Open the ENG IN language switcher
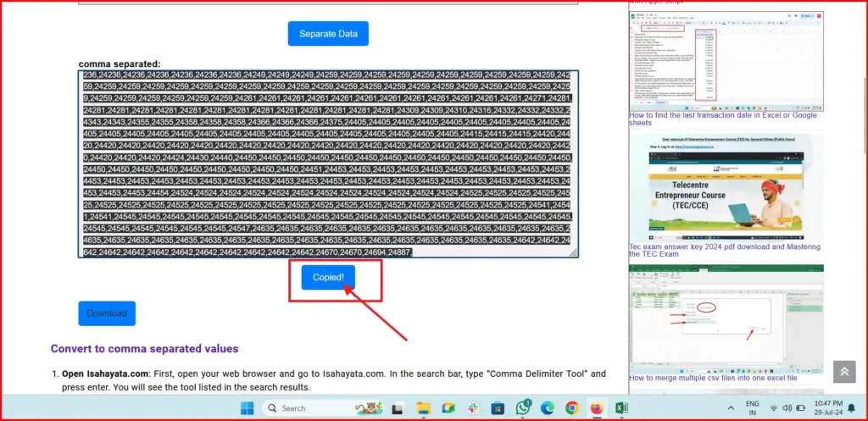 tap(752, 408)
